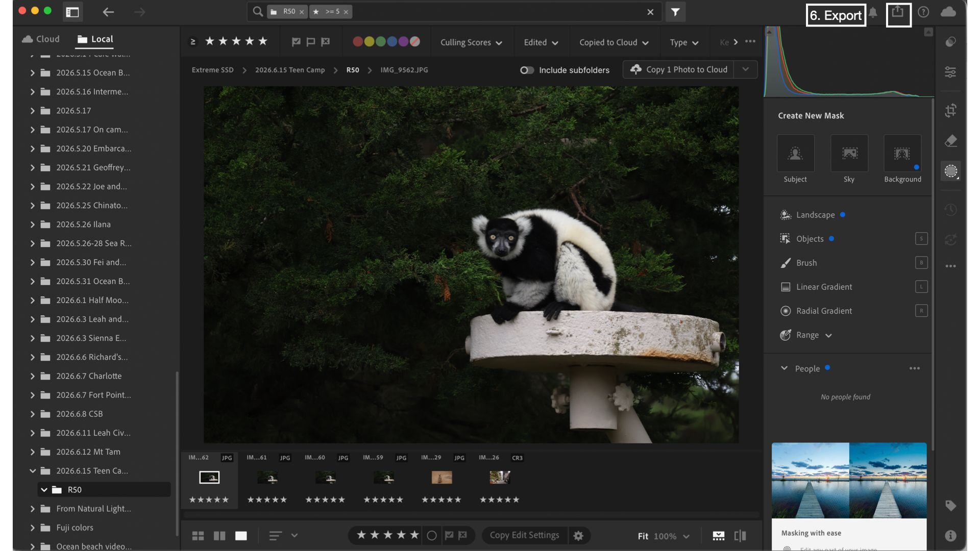Open the filter funnel icon

[675, 12]
